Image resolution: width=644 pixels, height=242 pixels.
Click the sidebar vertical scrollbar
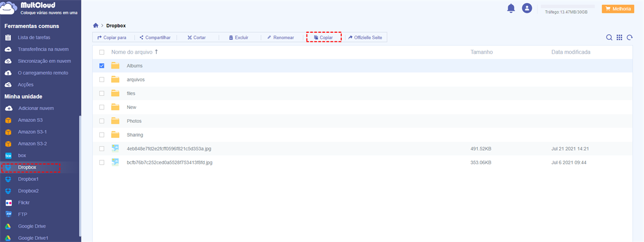coord(80,175)
